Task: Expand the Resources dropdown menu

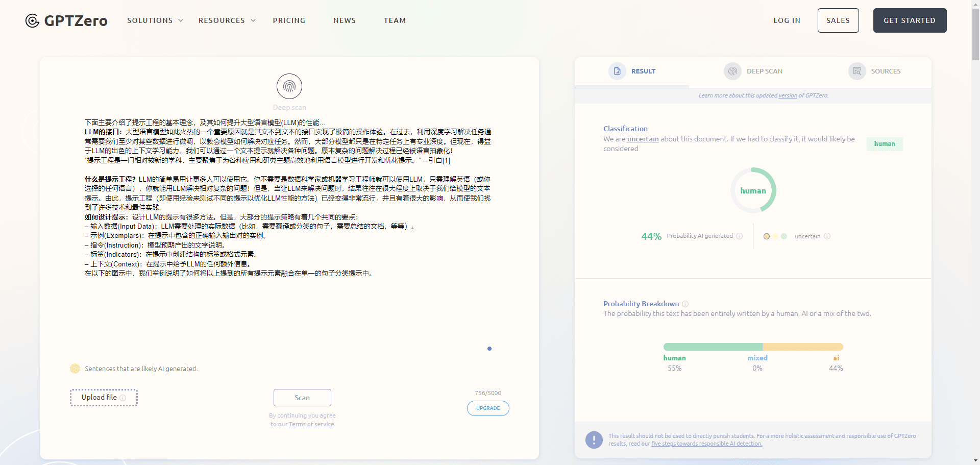Action: click(227, 20)
